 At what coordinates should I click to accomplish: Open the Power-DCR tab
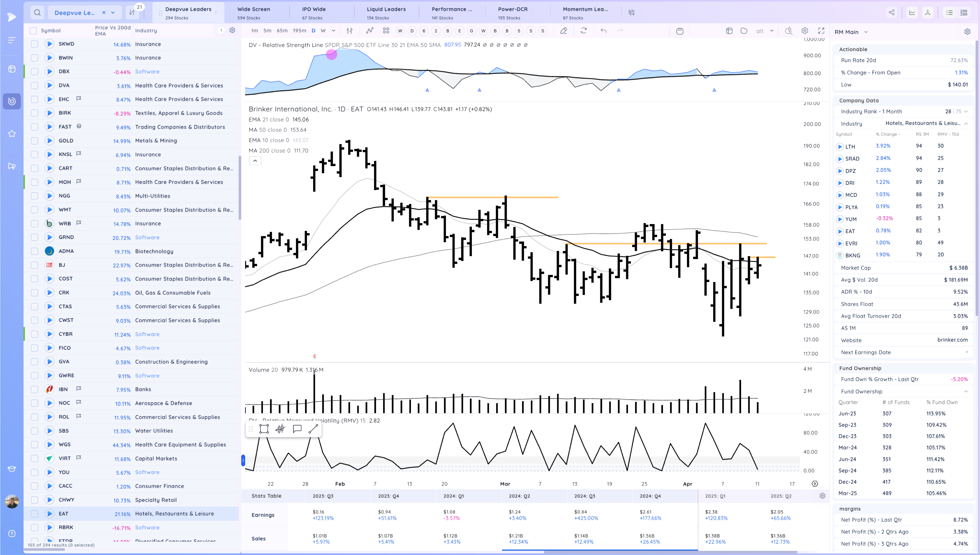pyautogui.click(x=512, y=12)
